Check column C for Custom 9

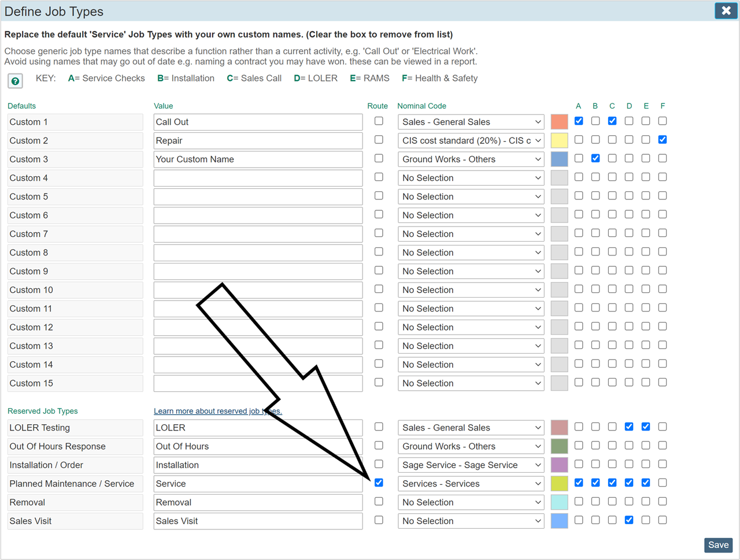612,270
